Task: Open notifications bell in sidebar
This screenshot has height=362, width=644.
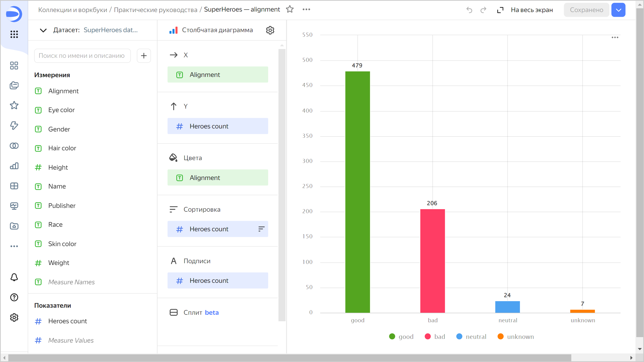Action: [x=14, y=277]
